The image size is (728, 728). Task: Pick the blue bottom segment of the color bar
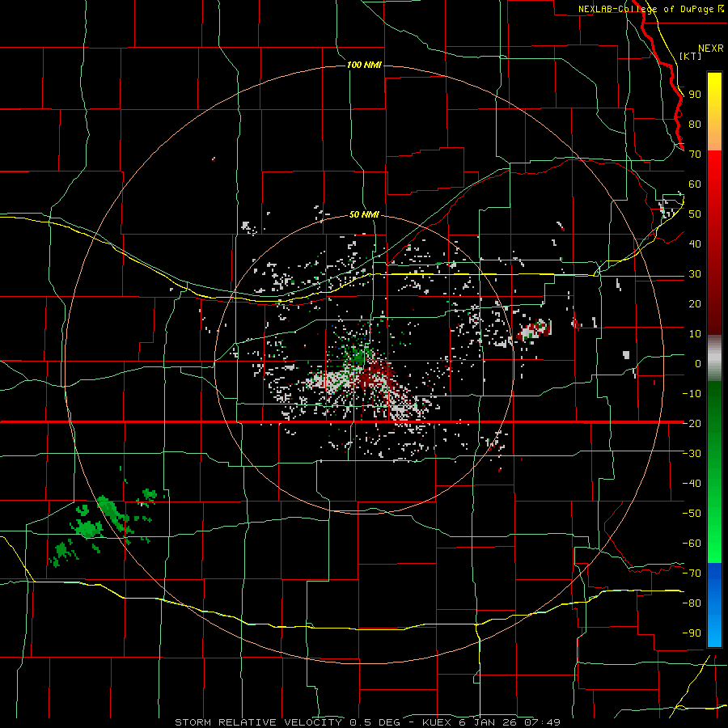tap(714, 605)
